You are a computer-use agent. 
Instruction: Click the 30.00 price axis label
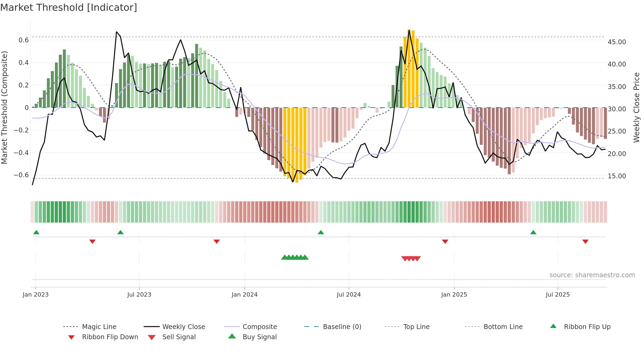click(617, 109)
